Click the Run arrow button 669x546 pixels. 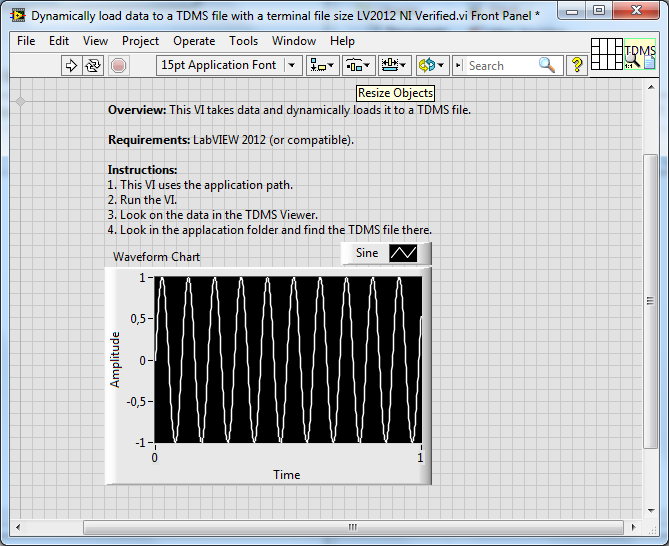[x=71, y=66]
